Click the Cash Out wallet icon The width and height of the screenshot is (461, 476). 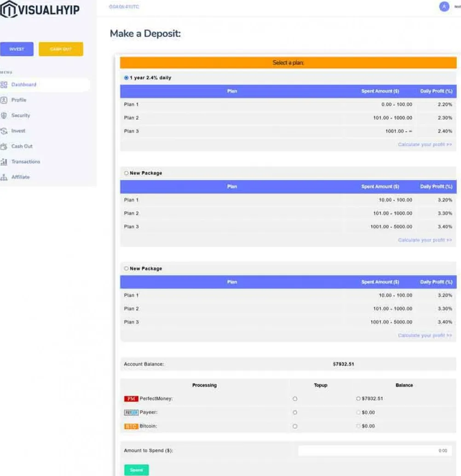tap(4, 146)
